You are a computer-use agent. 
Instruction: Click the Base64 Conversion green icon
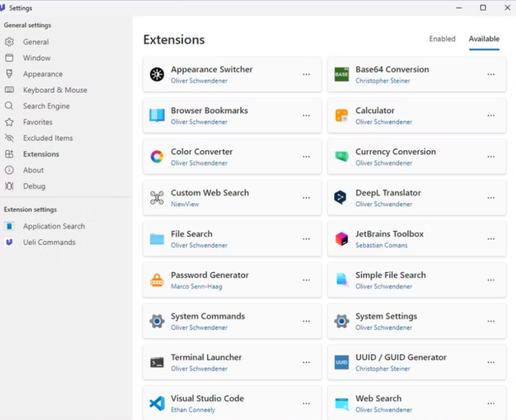coord(341,74)
